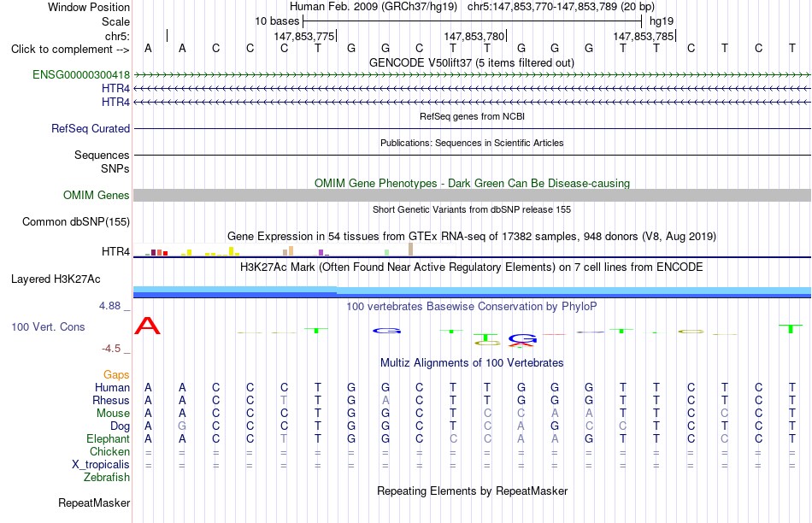The height and width of the screenshot is (523, 812).
Task: Click the purple bar in the HTR4 GTEx chart
Action: coord(321,253)
